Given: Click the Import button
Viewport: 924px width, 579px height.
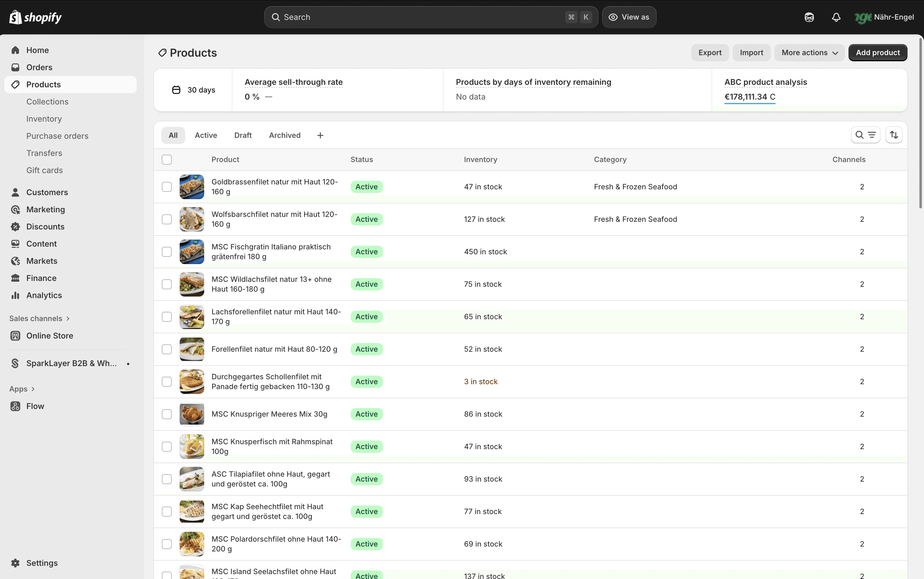Looking at the screenshot, I should point(751,52).
